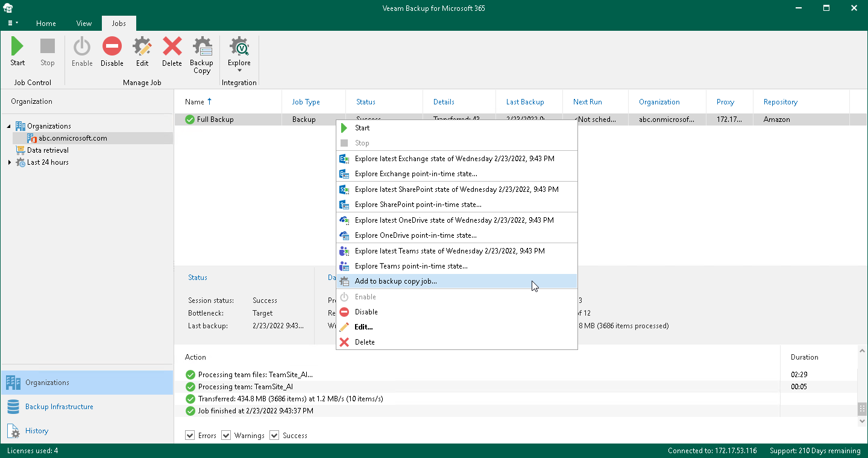The width and height of the screenshot is (868, 458).
Task: Click the Backup Copy ribbon icon
Action: pos(202,55)
